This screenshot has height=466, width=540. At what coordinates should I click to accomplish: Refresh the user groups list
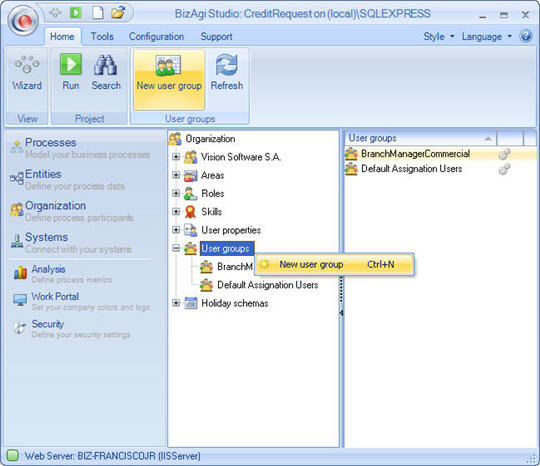point(227,73)
